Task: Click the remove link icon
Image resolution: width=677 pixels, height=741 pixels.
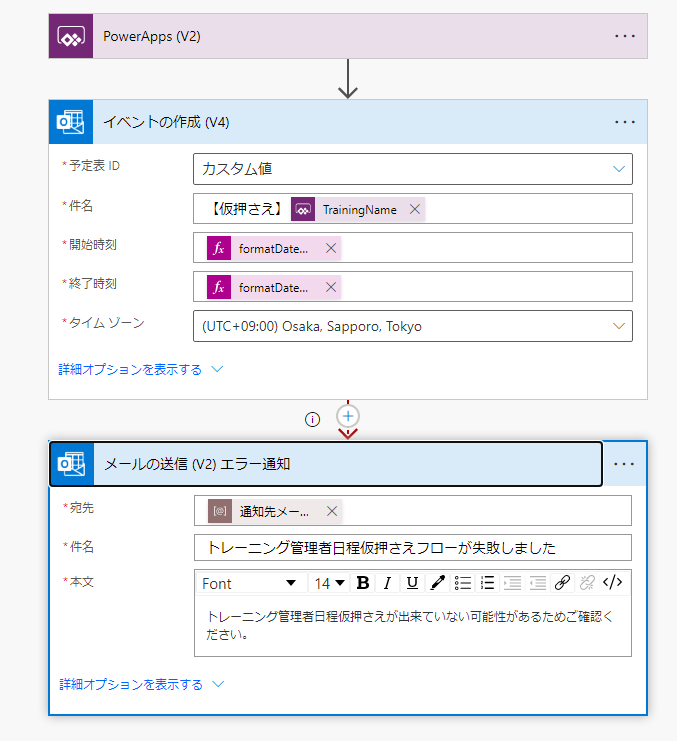Action: tap(587, 583)
